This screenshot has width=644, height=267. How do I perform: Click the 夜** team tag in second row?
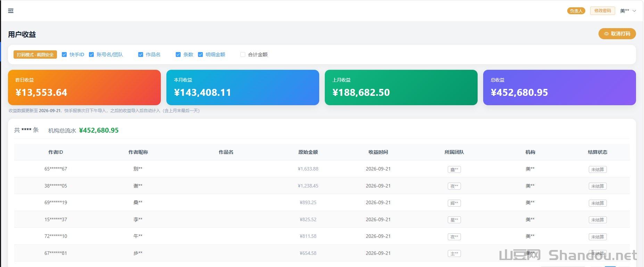(454, 186)
